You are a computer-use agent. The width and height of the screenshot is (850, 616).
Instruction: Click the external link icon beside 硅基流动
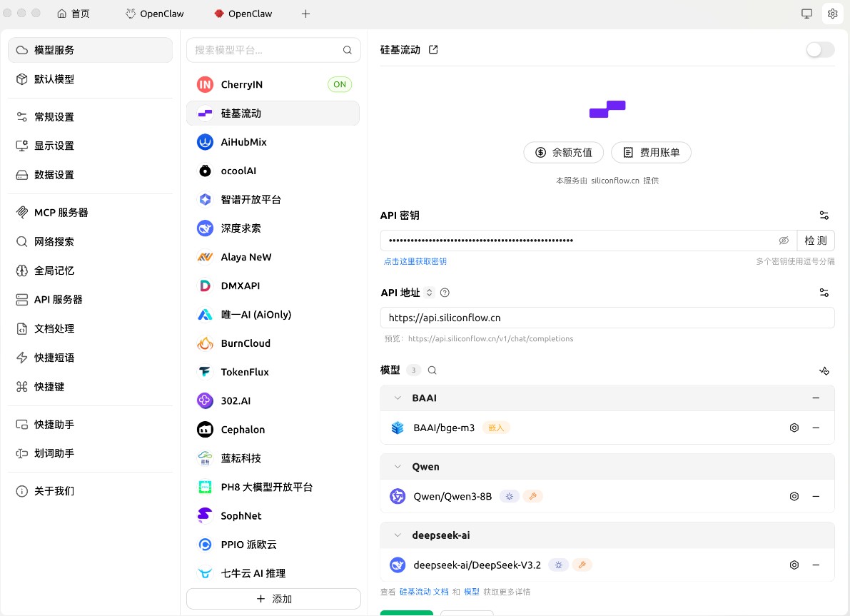pyautogui.click(x=433, y=49)
